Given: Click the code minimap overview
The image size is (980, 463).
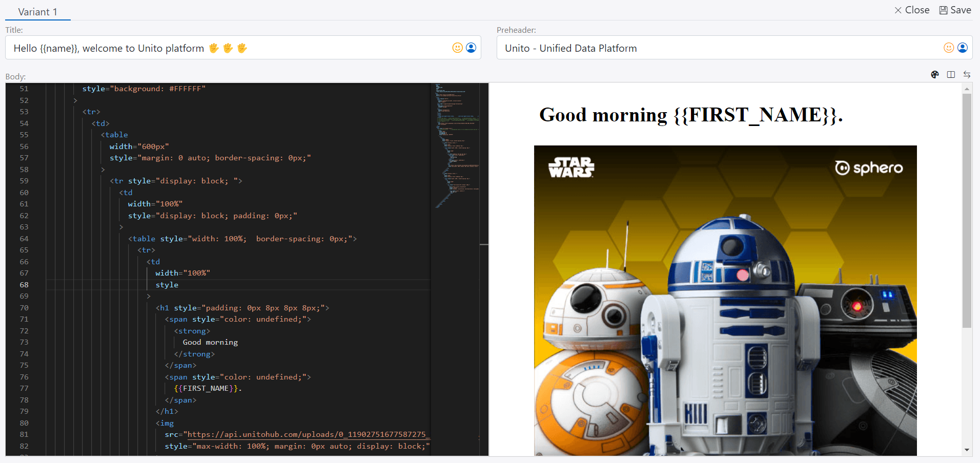Looking at the screenshot, I should (456, 143).
